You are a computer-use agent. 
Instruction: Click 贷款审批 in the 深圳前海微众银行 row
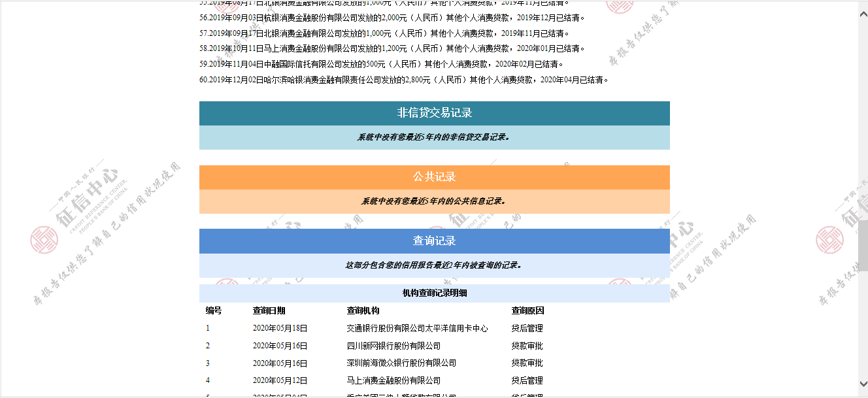pyautogui.click(x=527, y=363)
